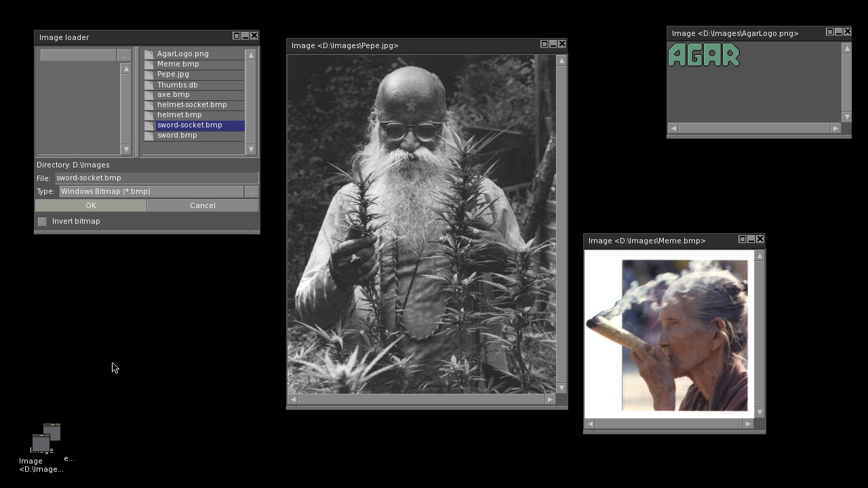
Task: Minimize the AgarLogo.png image window
Action: 838,32
